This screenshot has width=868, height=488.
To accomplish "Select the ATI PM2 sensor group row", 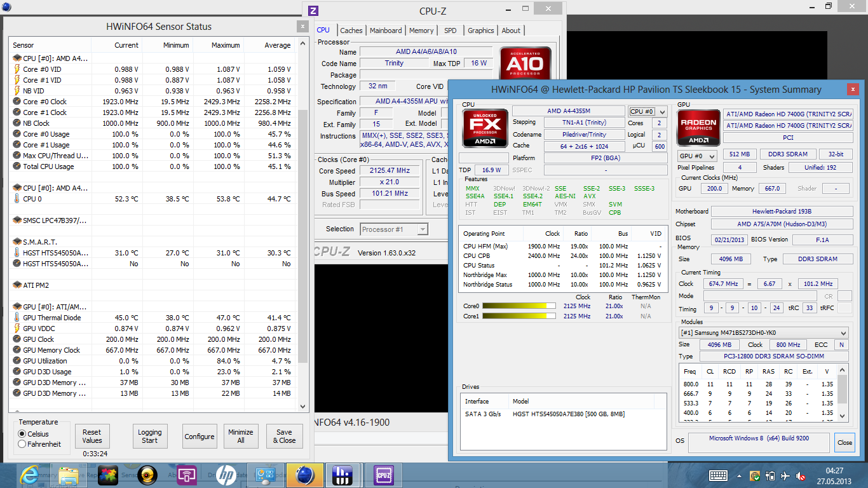I will (x=153, y=285).
